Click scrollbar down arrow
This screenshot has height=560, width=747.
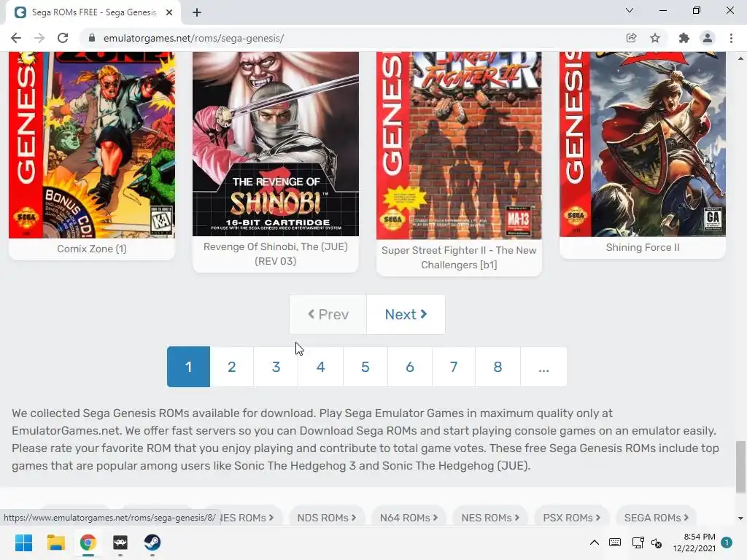point(740,518)
